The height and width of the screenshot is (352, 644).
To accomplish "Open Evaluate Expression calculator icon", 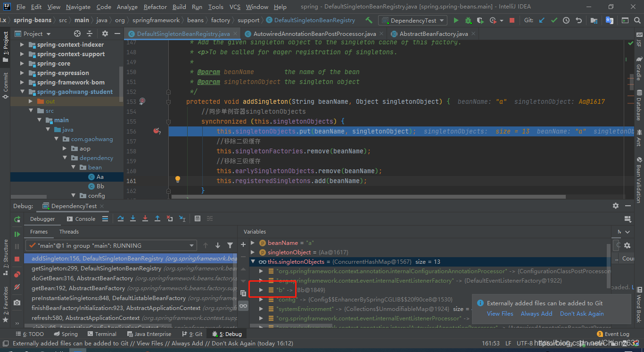I will [x=198, y=218].
